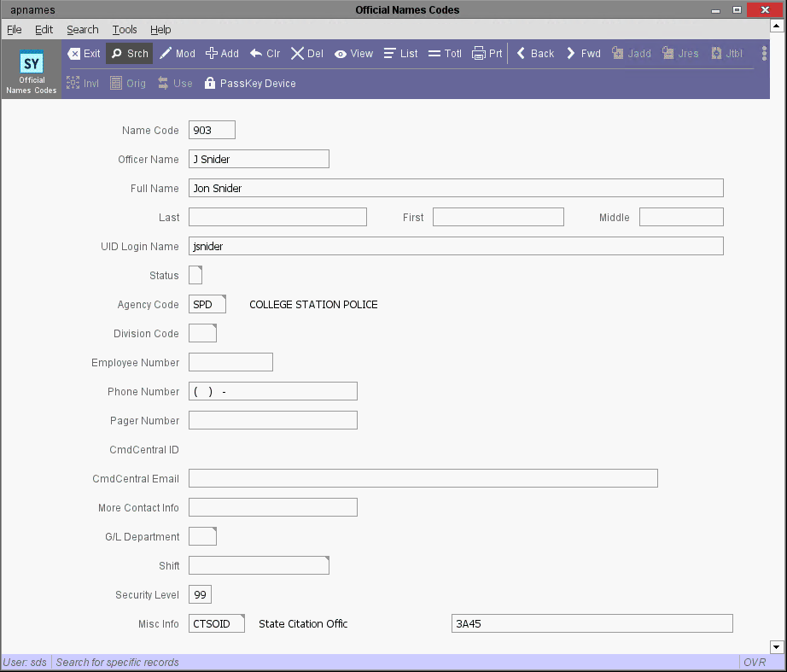Viewport: 787px width, 672px height.
Task: Go Back to previous record
Action: [x=535, y=53]
